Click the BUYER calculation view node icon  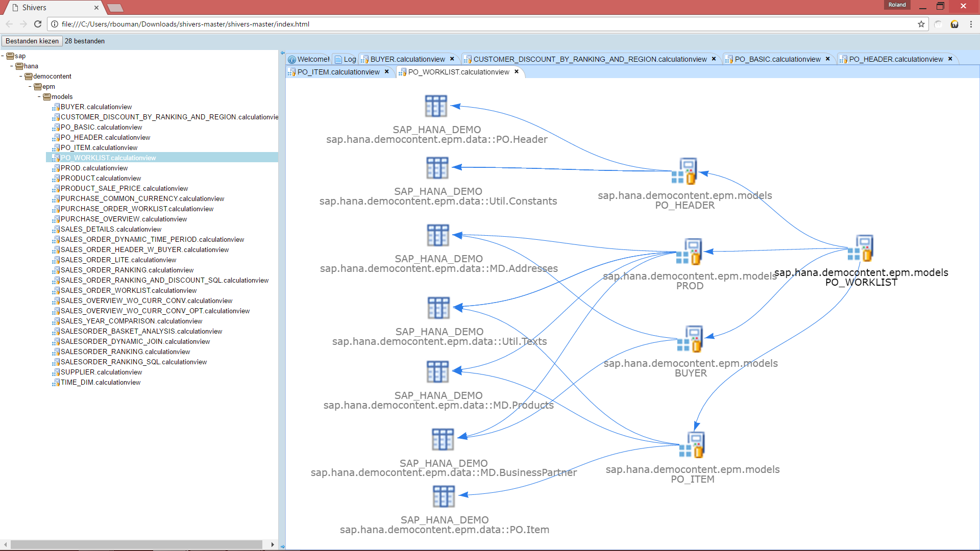(690, 339)
